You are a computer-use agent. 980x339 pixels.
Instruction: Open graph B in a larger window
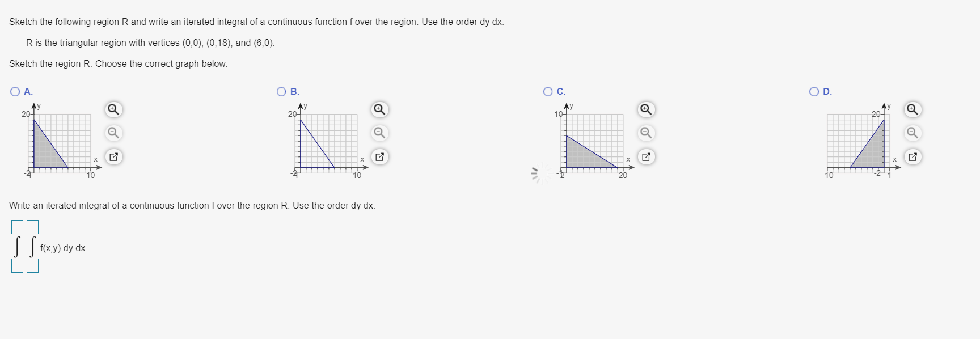[x=379, y=157]
